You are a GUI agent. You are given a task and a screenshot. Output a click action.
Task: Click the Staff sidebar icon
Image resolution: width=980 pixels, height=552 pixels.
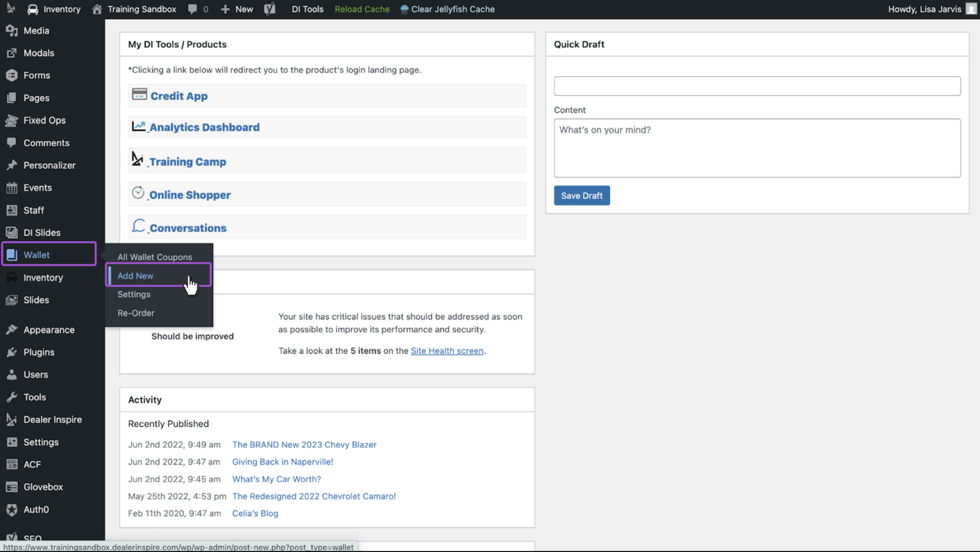[x=12, y=210]
